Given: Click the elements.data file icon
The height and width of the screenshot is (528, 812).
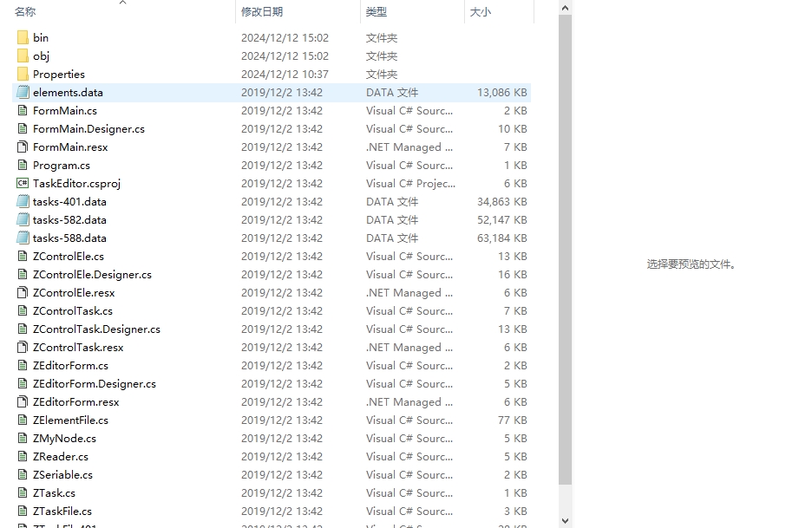Looking at the screenshot, I should click(23, 92).
